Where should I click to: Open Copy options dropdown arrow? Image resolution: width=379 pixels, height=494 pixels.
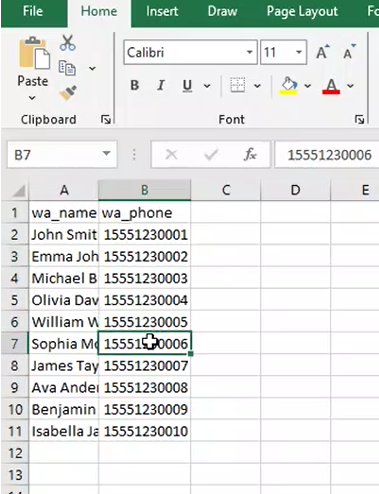[92, 69]
